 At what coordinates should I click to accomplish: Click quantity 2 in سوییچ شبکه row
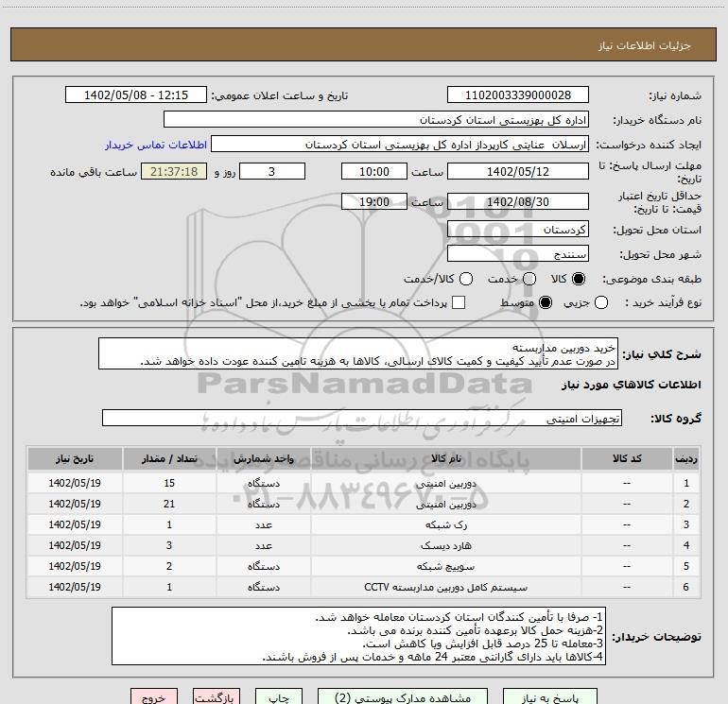(x=169, y=566)
